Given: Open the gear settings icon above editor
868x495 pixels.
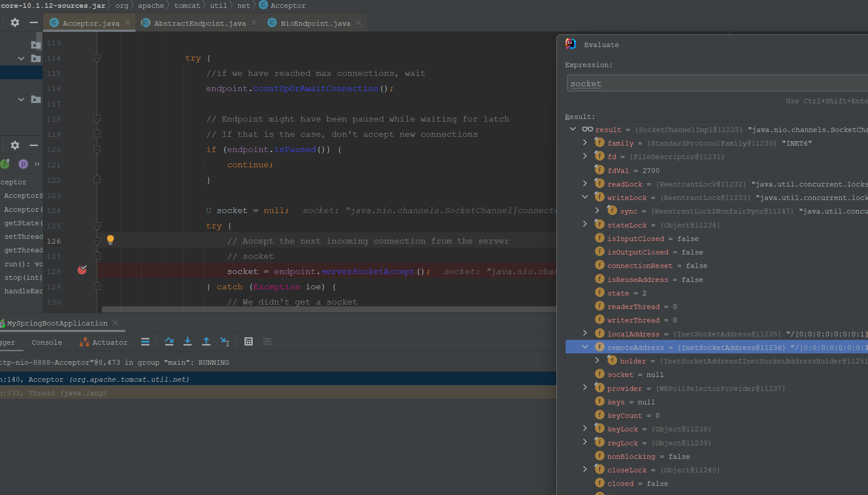Looking at the screenshot, I should (15, 23).
